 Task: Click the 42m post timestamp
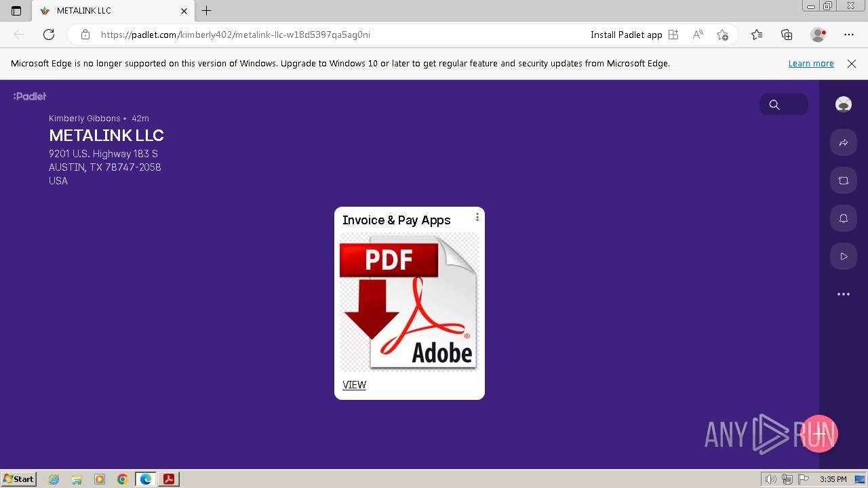(140, 119)
